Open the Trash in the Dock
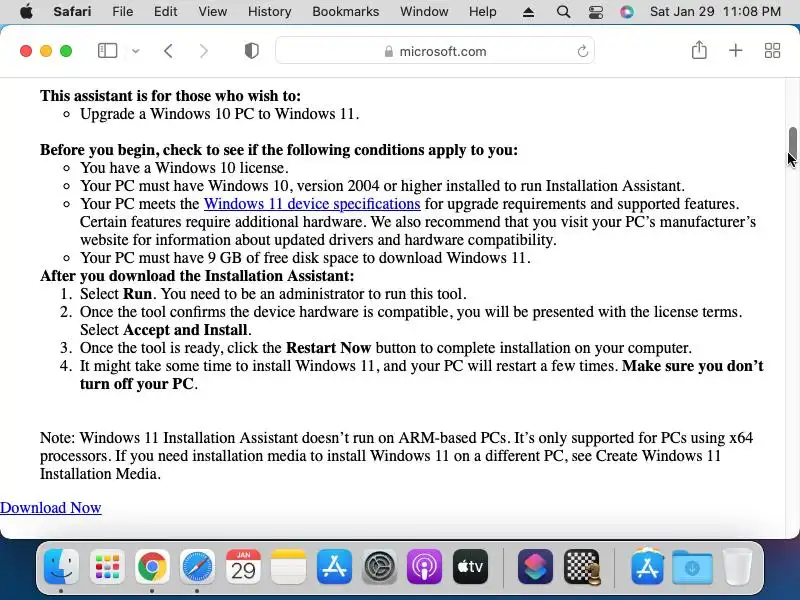The image size is (800, 600). point(737,566)
